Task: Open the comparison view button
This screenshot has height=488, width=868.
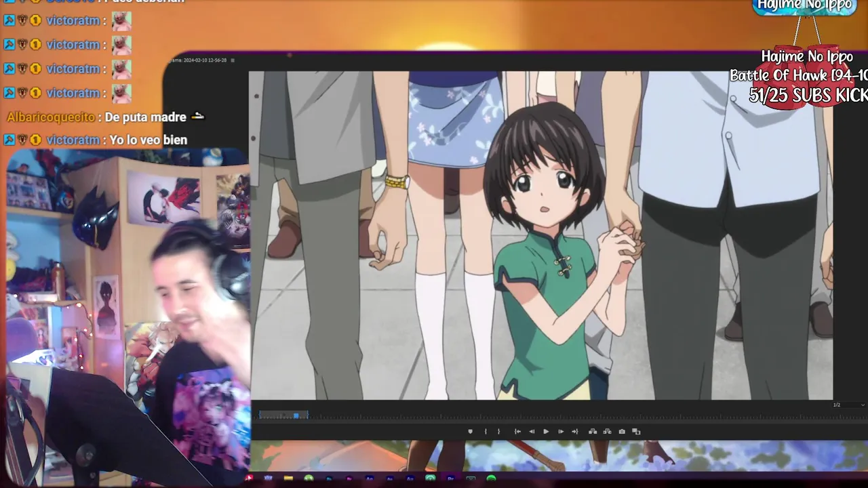Action: pos(636,432)
